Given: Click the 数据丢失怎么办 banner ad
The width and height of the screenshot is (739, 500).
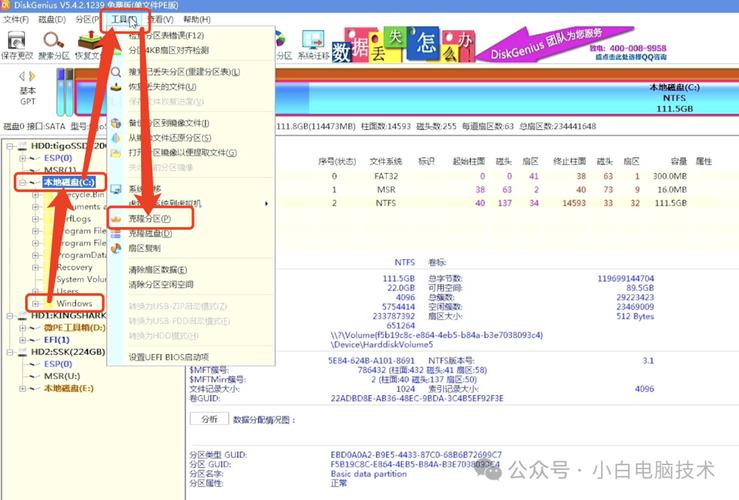Looking at the screenshot, I should [403, 45].
